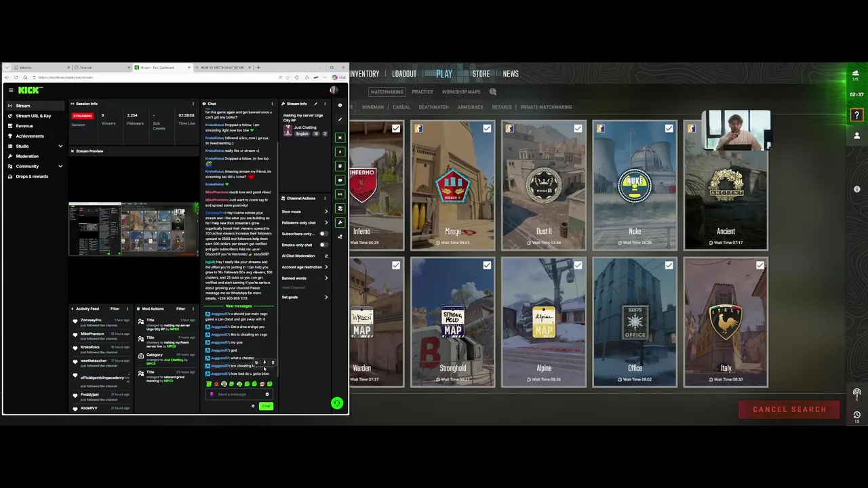Open the profile avatar in Kick dashboard

[334, 90]
